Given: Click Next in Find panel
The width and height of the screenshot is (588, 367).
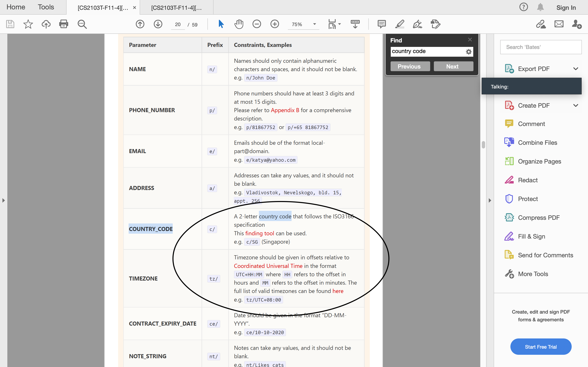Looking at the screenshot, I should (x=453, y=66).
